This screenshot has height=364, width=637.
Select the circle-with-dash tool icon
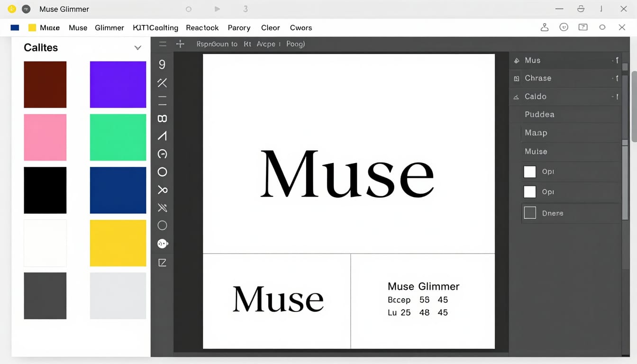162,154
